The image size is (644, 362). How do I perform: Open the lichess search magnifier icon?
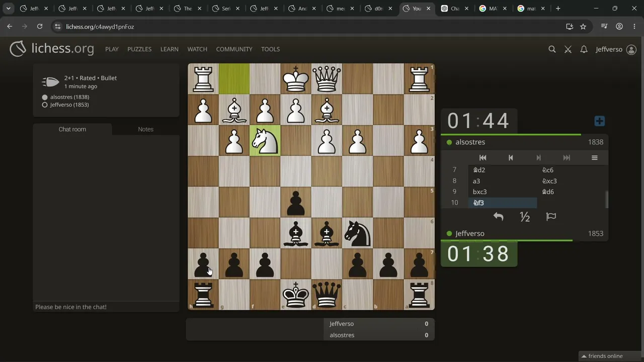click(x=552, y=49)
